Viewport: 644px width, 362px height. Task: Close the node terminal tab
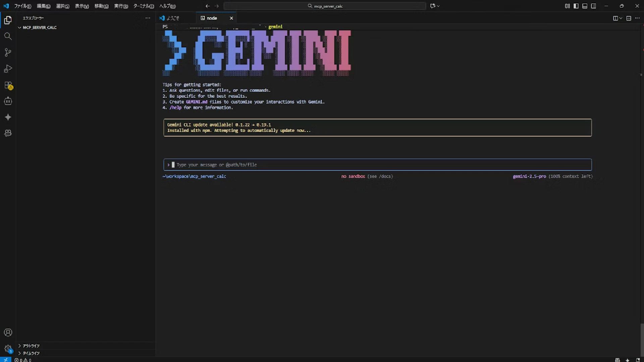(231, 18)
